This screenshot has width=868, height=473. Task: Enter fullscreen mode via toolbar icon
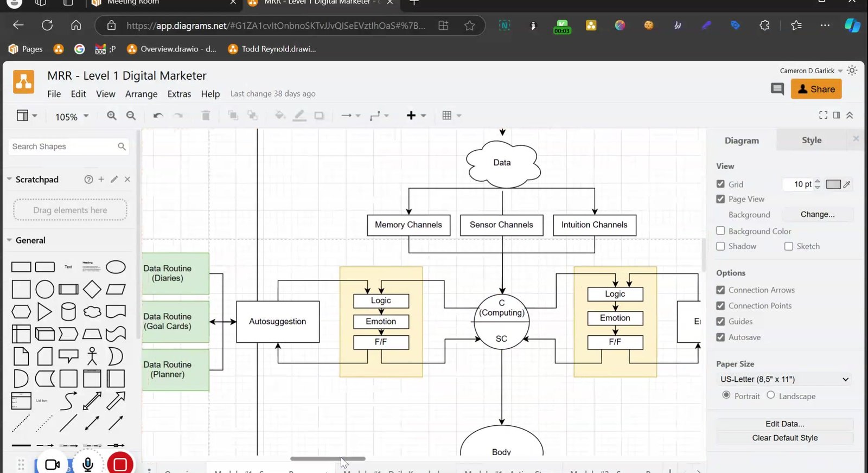click(x=823, y=115)
